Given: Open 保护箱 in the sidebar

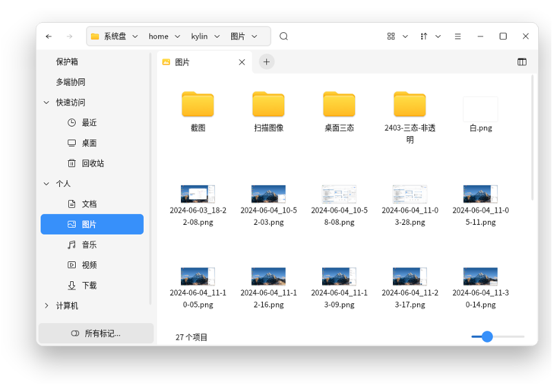Looking at the screenshot, I should tap(67, 62).
